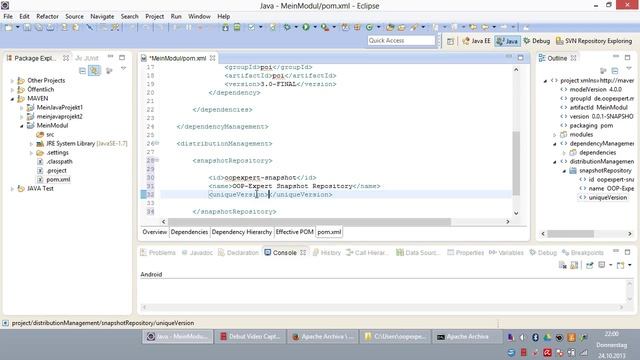Image resolution: width=640 pixels, height=360 pixels.
Task: Click the Clear Console icon
Action: click(562, 265)
